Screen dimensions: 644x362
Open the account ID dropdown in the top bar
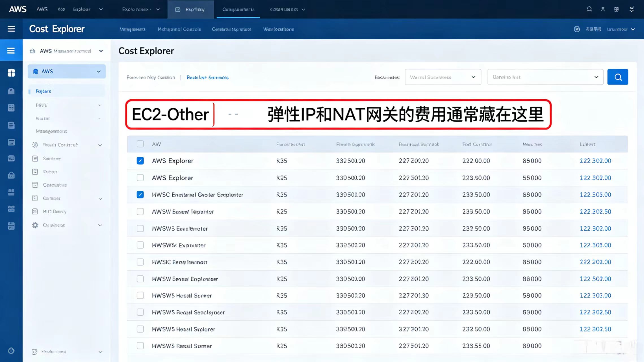(287, 10)
